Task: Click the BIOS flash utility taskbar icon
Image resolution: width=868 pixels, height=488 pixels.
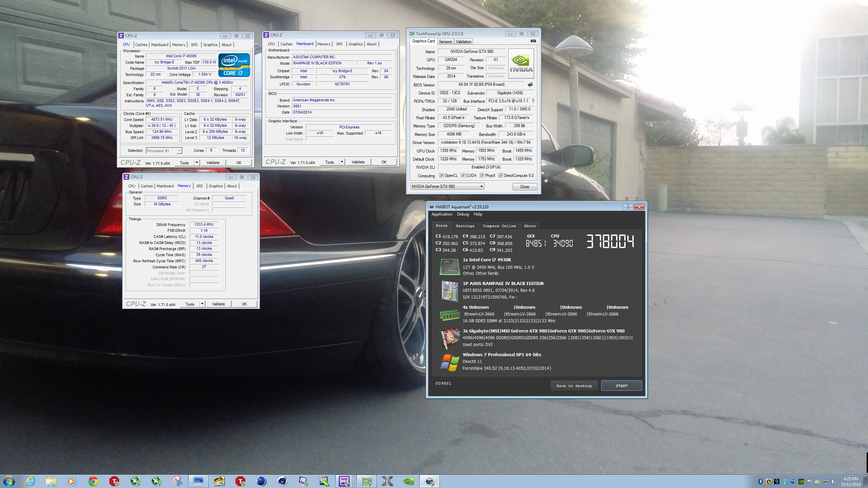Action: pyautogui.click(x=324, y=481)
